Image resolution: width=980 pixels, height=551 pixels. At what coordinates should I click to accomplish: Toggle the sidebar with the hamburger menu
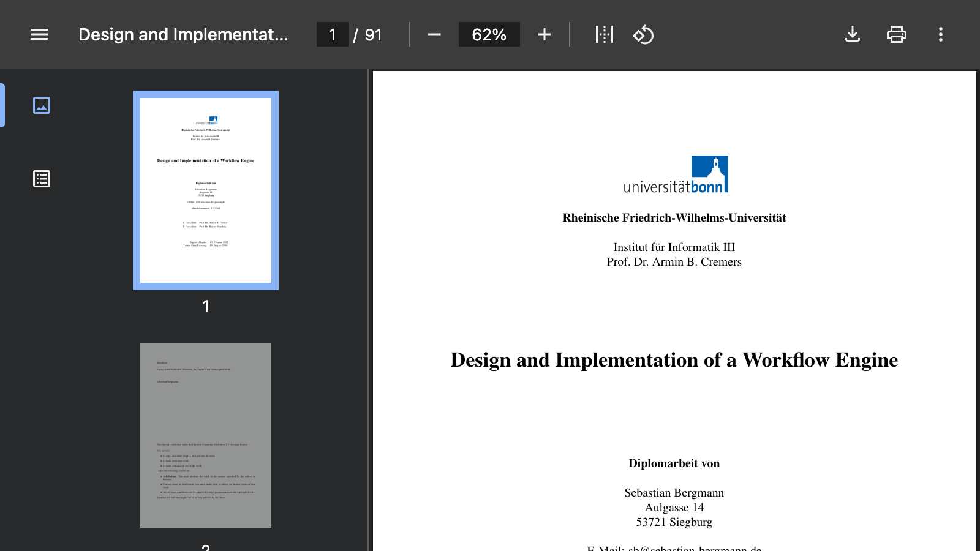(x=39, y=34)
